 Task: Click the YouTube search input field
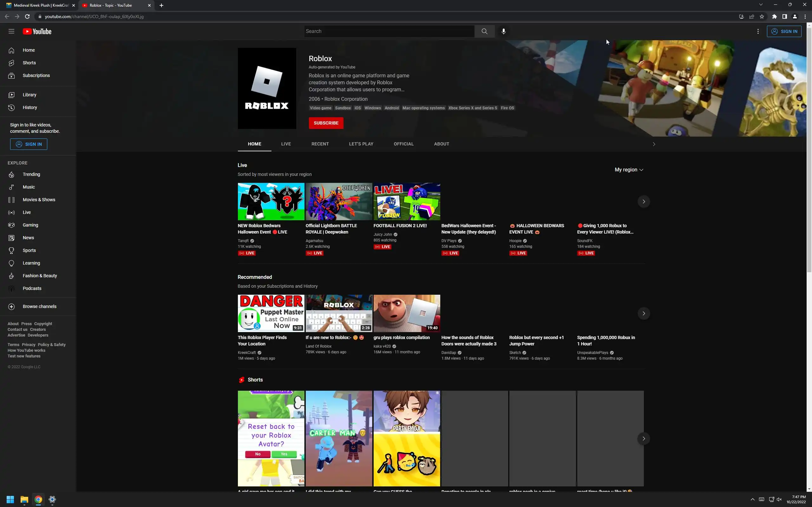coord(389,31)
